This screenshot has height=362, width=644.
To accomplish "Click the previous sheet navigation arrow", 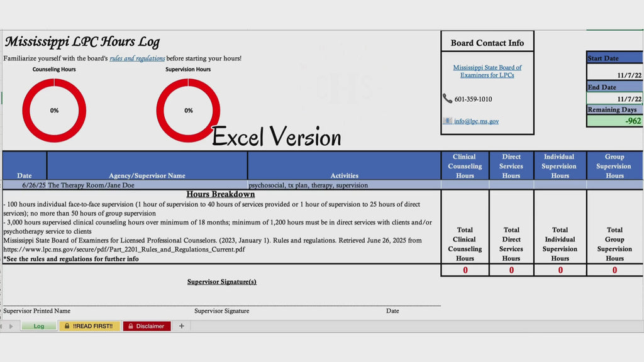I will coord(2,326).
